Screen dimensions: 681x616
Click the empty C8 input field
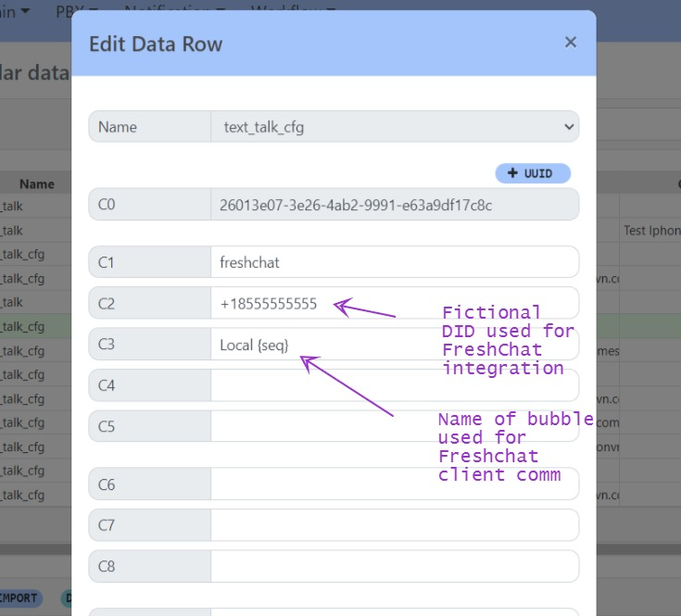point(394,566)
